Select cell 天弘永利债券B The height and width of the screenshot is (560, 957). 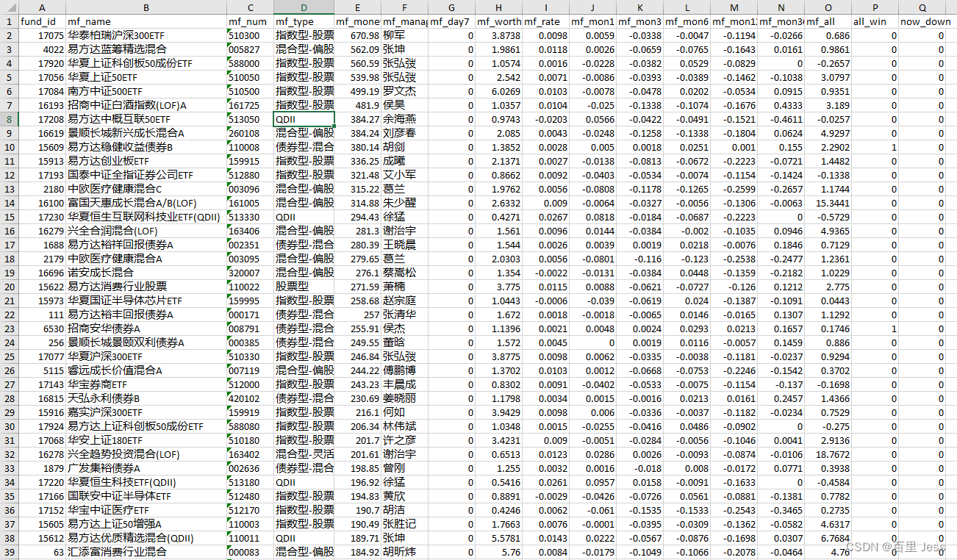(x=146, y=398)
